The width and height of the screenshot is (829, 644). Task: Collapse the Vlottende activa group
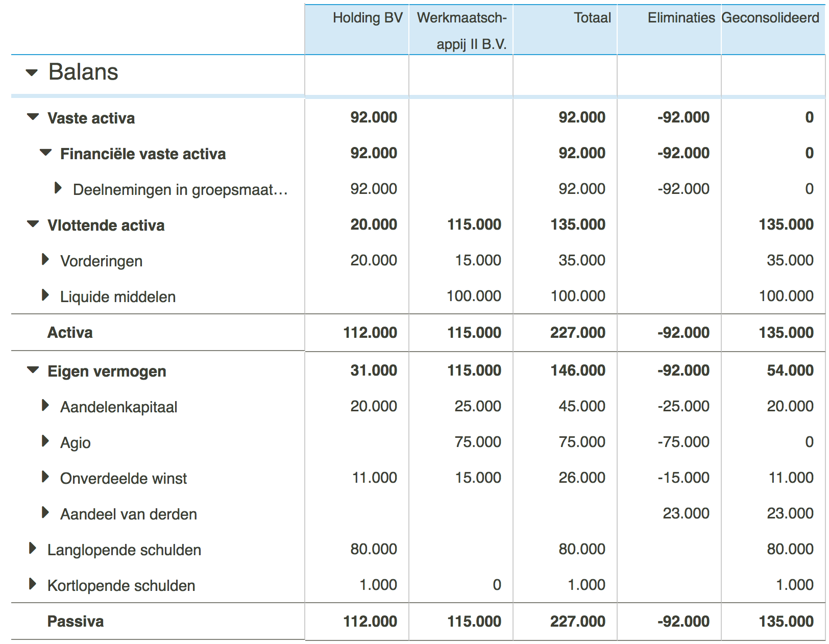tap(33, 225)
